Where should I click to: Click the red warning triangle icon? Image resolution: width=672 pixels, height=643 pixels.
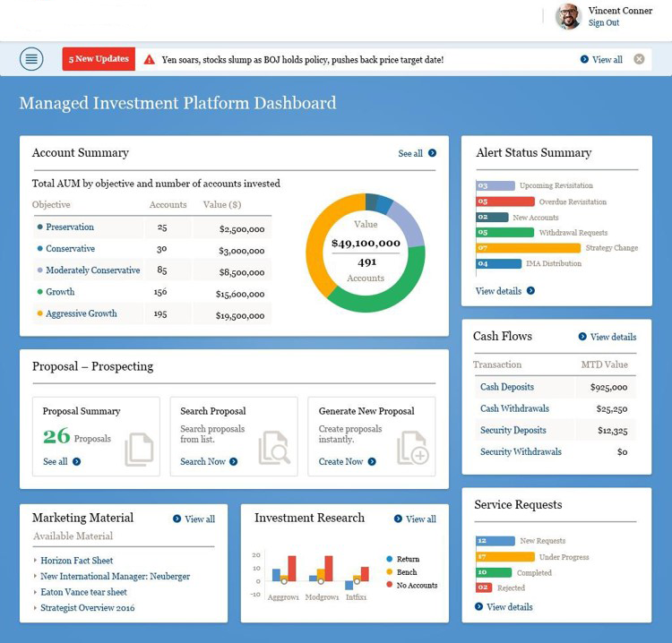tap(150, 60)
